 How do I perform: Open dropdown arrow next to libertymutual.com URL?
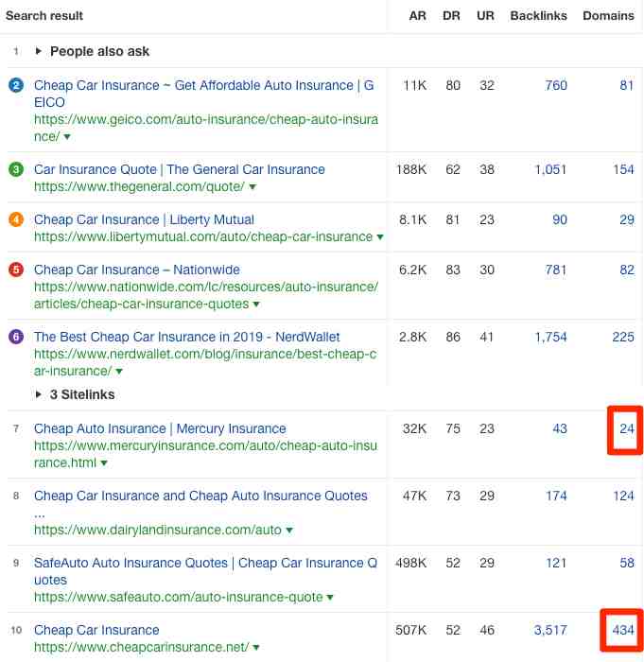coord(380,237)
